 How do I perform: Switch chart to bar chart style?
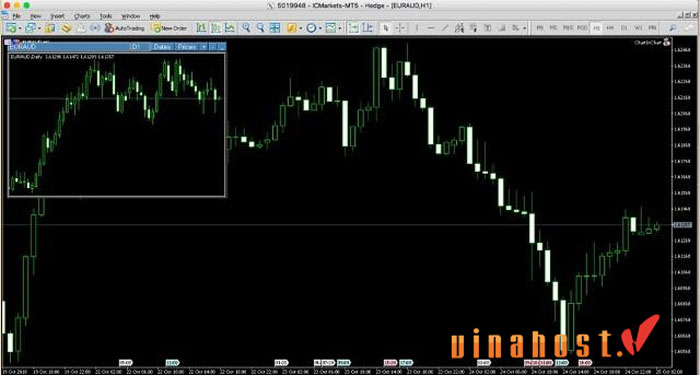point(201,28)
